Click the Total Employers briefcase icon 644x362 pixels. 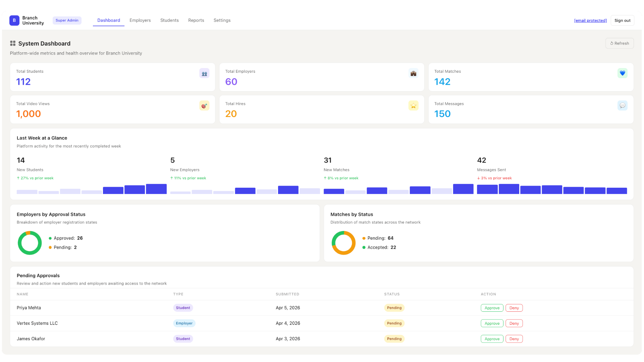[x=413, y=73]
